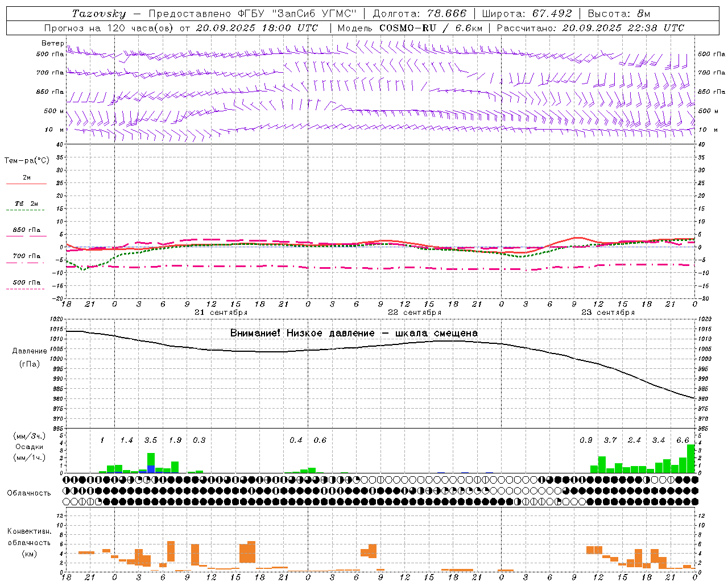Click the "Td 2м" dew point legend entry
This screenshot has height=582, width=728.
pos(27,203)
